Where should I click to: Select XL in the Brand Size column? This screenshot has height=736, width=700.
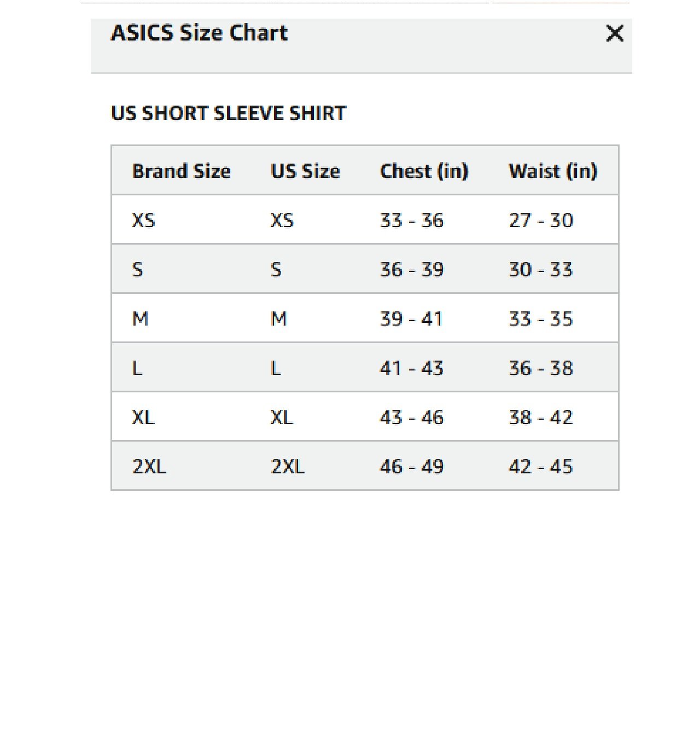[x=144, y=417]
